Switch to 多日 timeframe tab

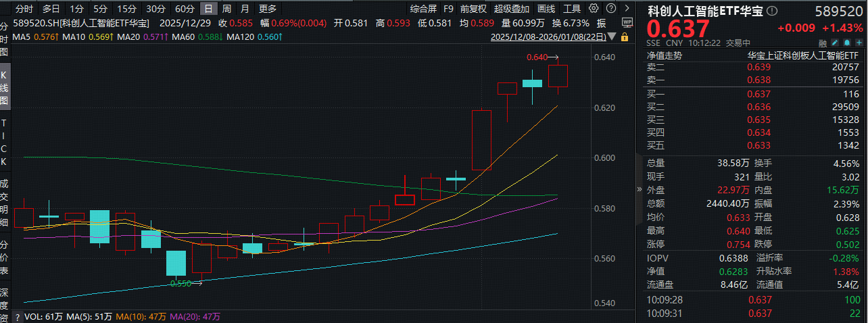(x=51, y=9)
